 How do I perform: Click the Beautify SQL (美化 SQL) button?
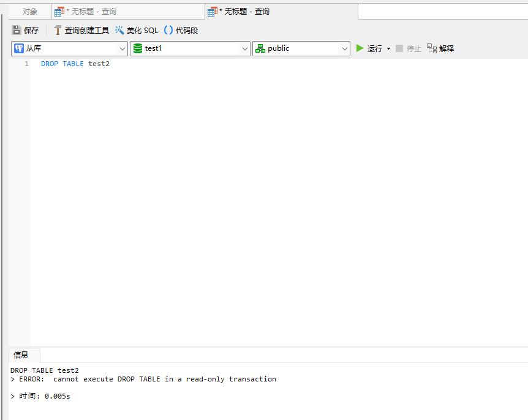point(137,30)
